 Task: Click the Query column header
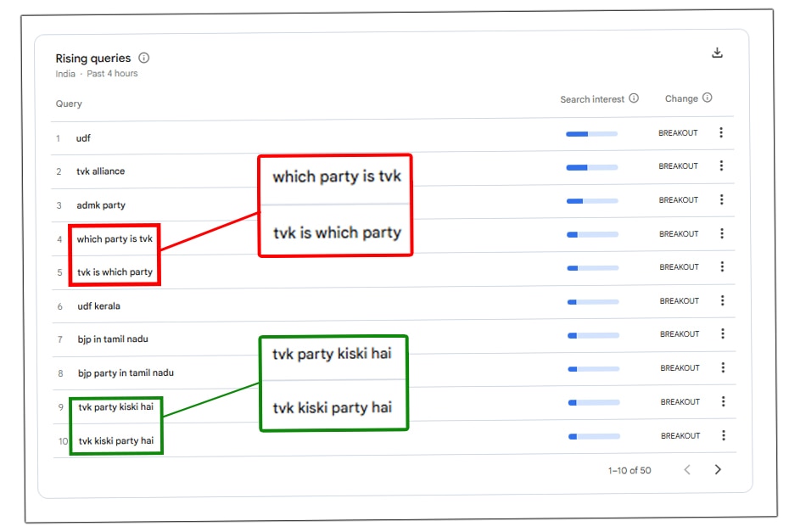[69, 104]
